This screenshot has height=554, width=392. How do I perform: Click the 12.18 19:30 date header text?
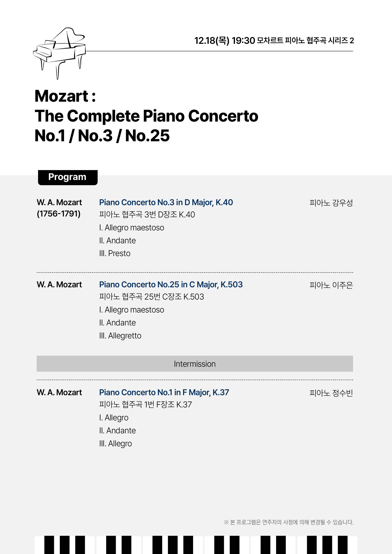(x=274, y=41)
